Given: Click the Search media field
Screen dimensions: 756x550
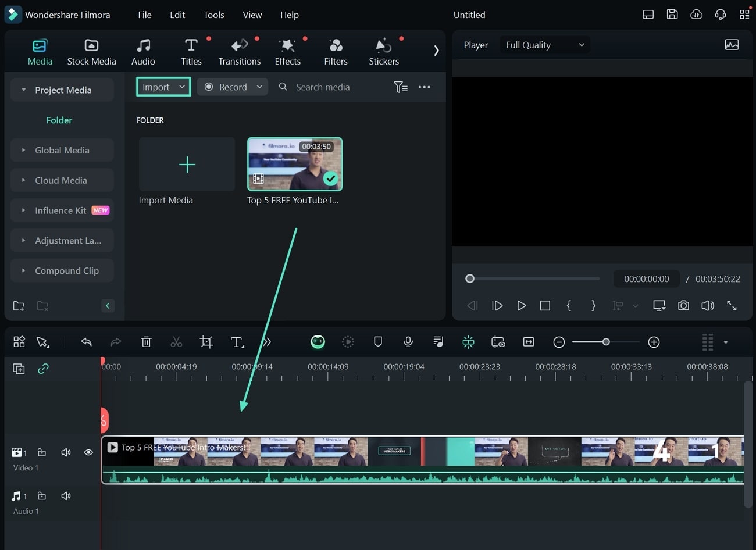Looking at the screenshot, I should coord(323,87).
